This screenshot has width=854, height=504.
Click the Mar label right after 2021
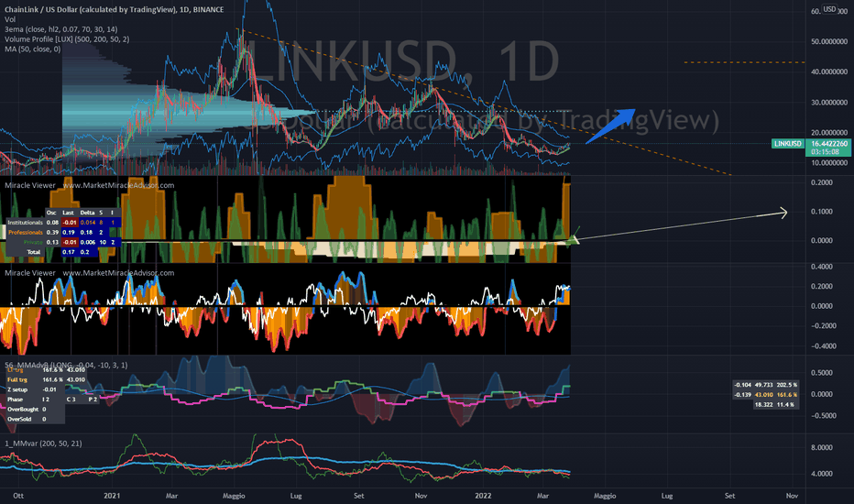click(171, 495)
